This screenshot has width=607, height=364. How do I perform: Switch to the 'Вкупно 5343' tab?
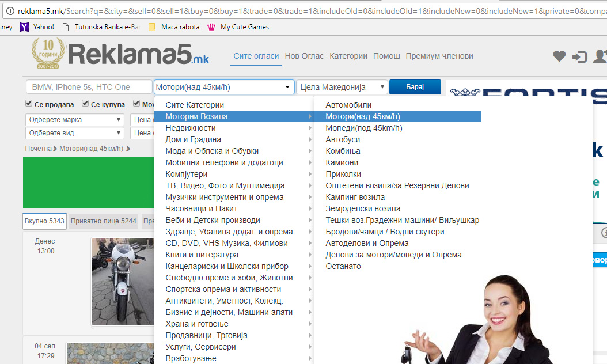click(44, 221)
